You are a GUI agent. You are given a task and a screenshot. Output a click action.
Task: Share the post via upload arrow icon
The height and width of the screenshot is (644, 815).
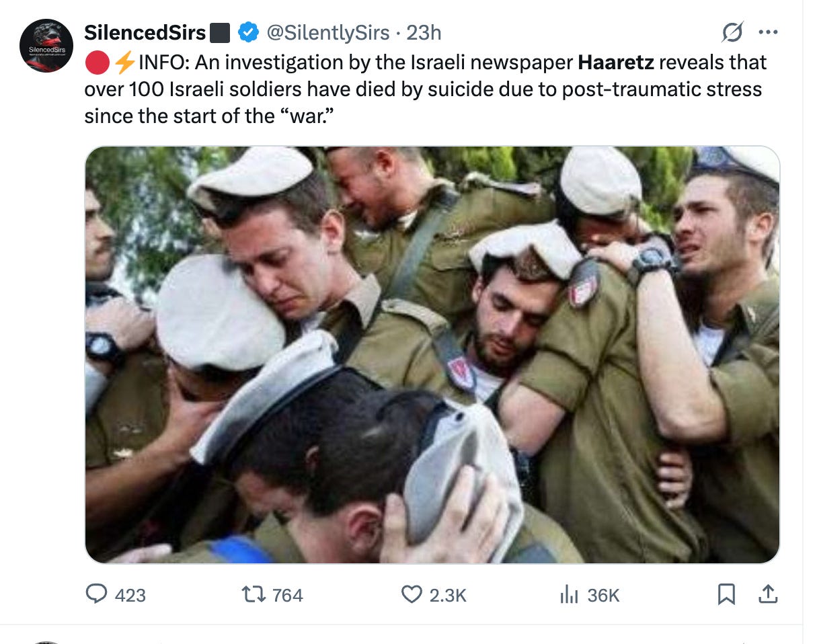pos(768,594)
